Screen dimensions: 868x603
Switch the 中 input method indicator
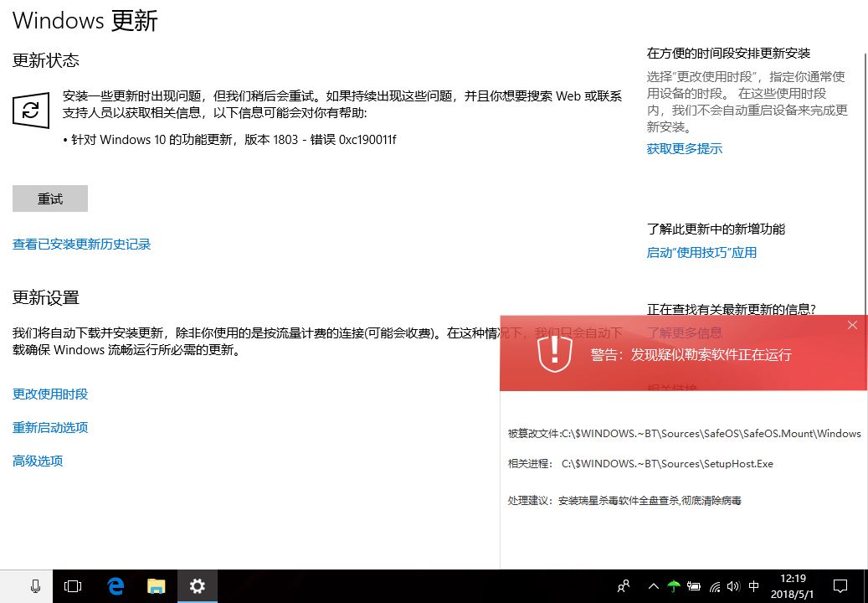click(754, 586)
